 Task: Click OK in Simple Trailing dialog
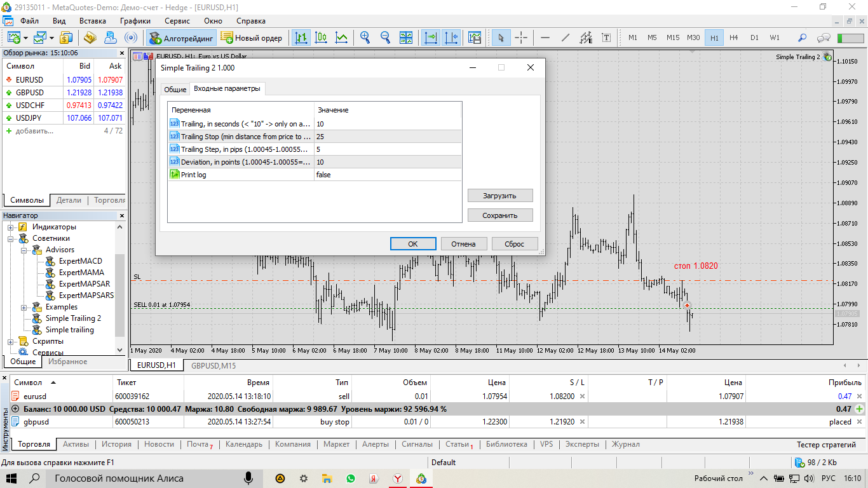coord(413,243)
